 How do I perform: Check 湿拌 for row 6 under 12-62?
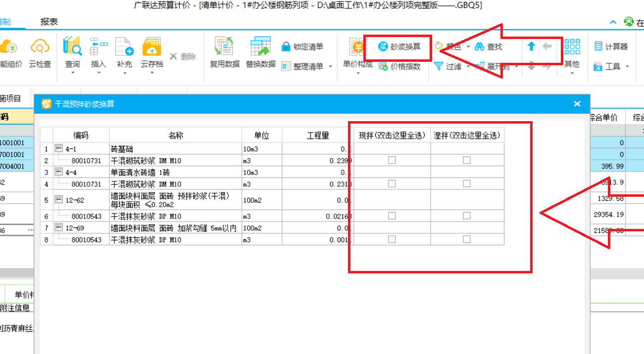pyautogui.click(x=467, y=216)
